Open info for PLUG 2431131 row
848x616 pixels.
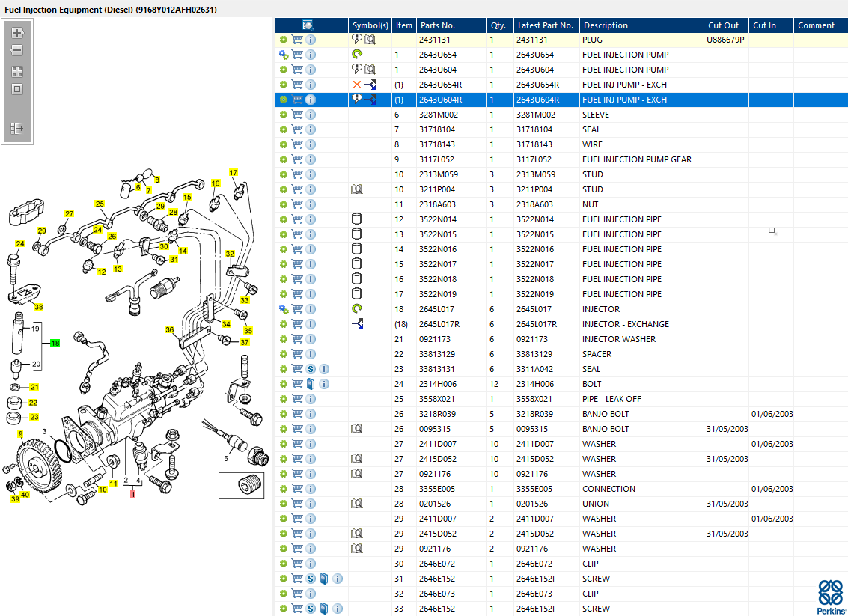(x=311, y=40)
